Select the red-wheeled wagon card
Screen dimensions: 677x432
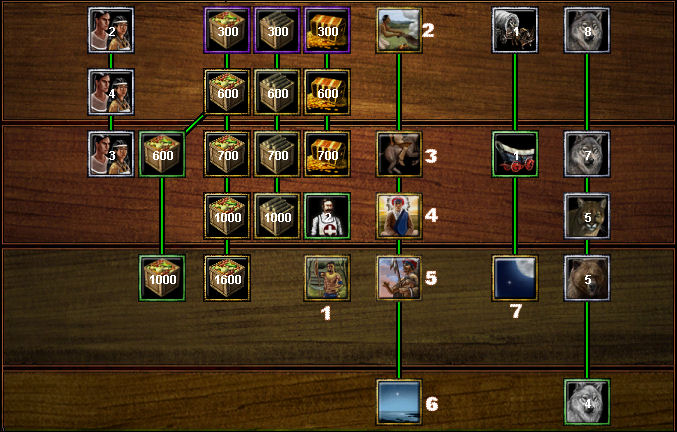coord(515,154)
